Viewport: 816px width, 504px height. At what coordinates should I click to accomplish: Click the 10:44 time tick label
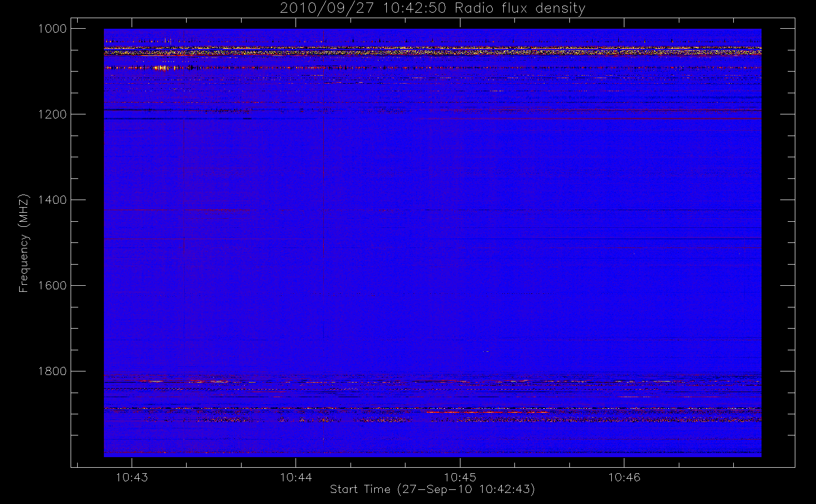click(x=296, y=477)
